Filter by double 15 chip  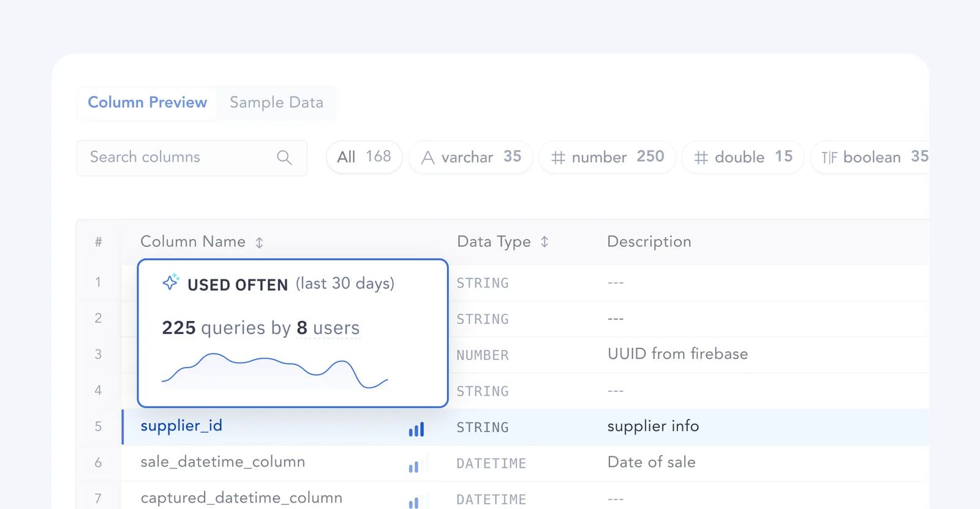[743, 157]
